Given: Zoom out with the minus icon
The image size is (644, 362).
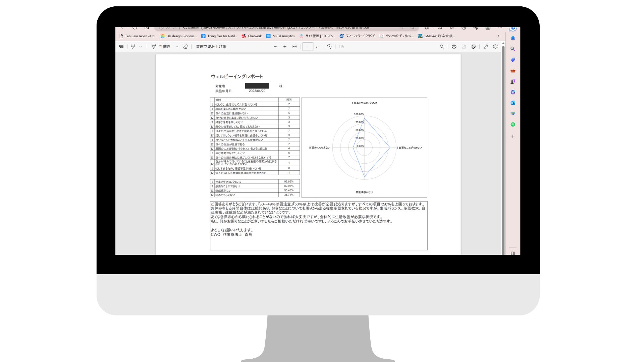Looking at the screenshot, I should pos(275,47).
